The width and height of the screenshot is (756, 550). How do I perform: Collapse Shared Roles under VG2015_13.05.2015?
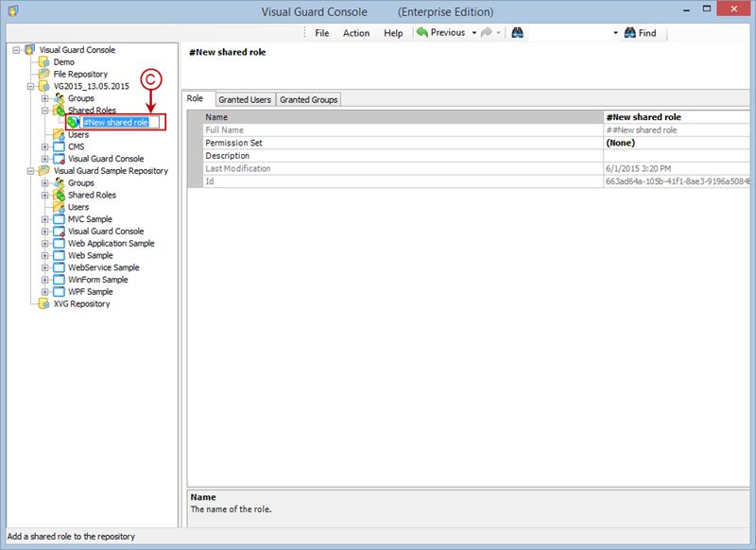click(x=44, y=111)
